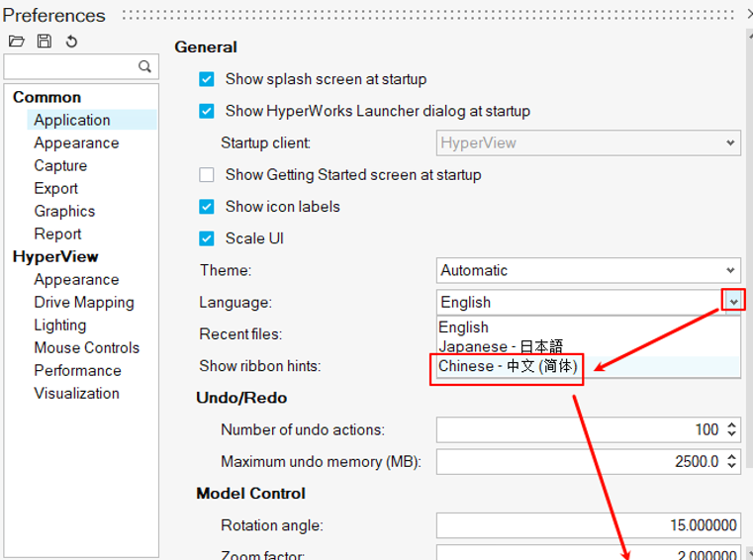Click the magnifier icon in search box

click(145, 67)
